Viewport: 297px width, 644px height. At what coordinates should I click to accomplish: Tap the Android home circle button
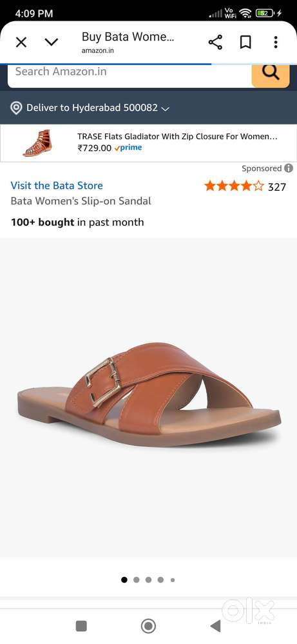pyautogui.click(x=148, y=626)
